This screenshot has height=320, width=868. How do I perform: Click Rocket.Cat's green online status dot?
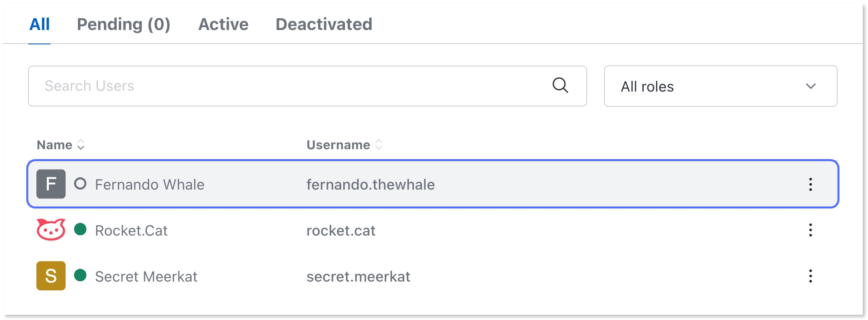(x=80, y=229)
